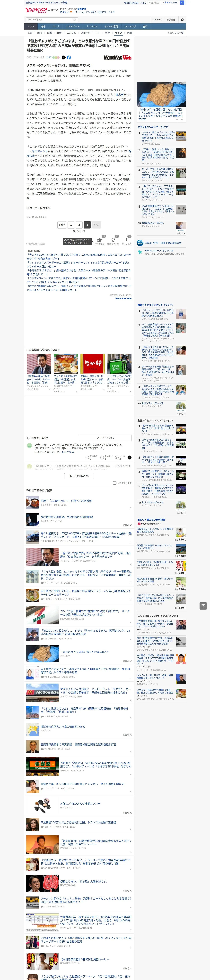Open the 吉野家 "約47%" article thumbnail

click(42, 767)
